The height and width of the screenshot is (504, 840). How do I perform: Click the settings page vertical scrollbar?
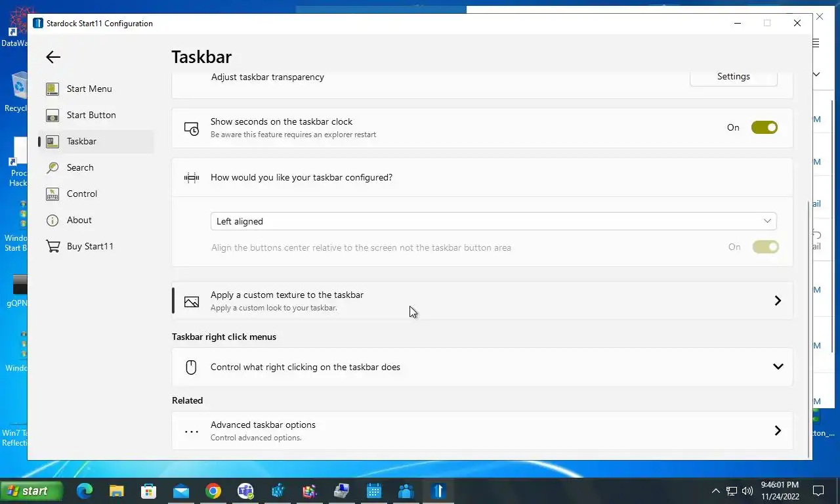808,328
